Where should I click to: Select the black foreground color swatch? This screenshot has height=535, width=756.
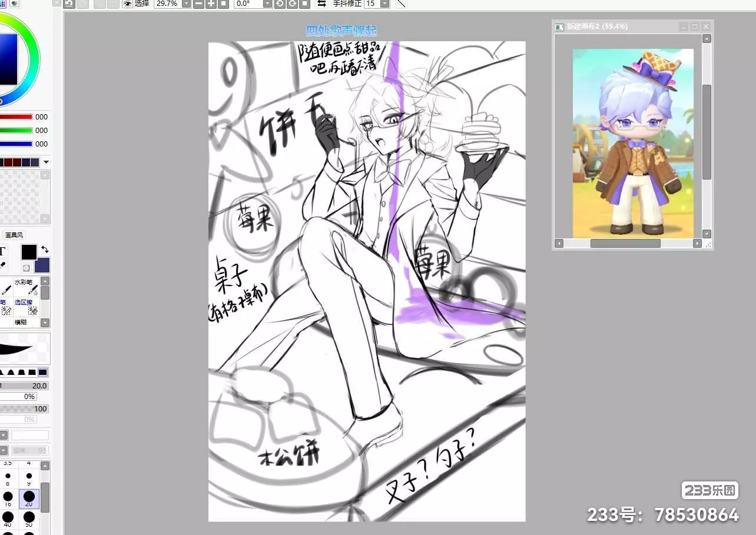(x=29, y=252)
